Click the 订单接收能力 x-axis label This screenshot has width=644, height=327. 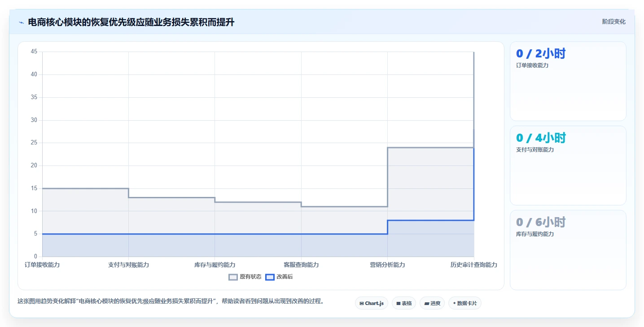pyautogui.click(x=42, y=265)
